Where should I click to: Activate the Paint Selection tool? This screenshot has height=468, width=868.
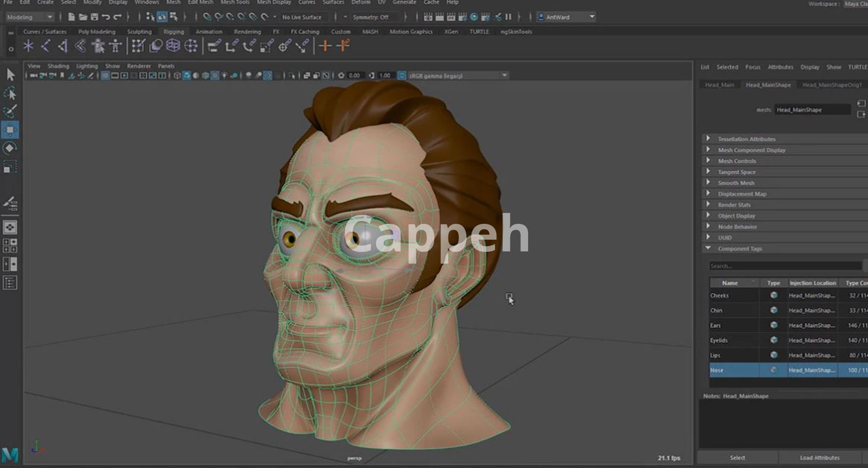pos(10,112)
